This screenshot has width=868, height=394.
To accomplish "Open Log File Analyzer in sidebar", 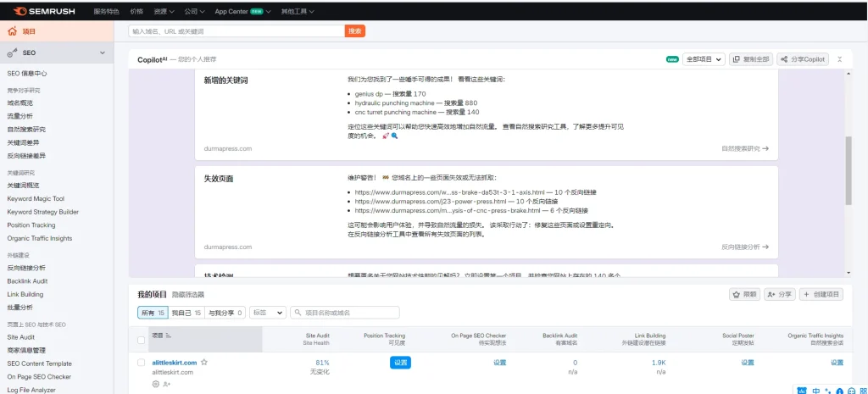I will click(x=31, y=390).
